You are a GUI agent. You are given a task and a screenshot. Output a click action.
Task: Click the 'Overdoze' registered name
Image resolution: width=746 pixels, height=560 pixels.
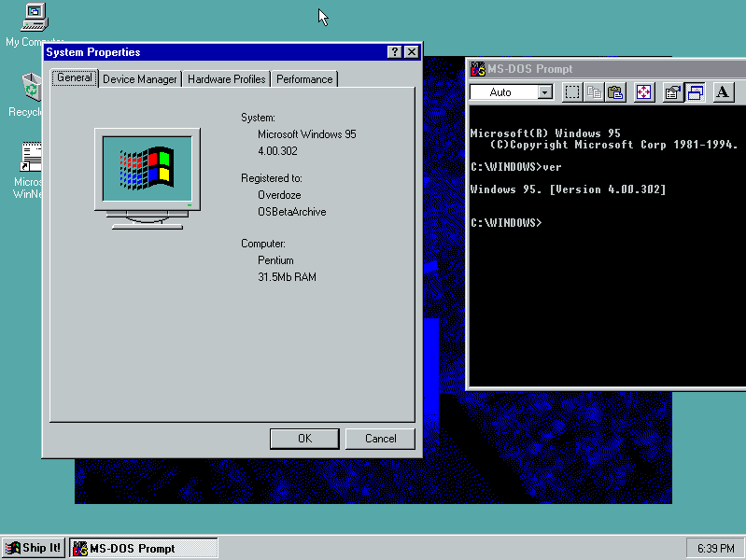(x=279, y=195)
